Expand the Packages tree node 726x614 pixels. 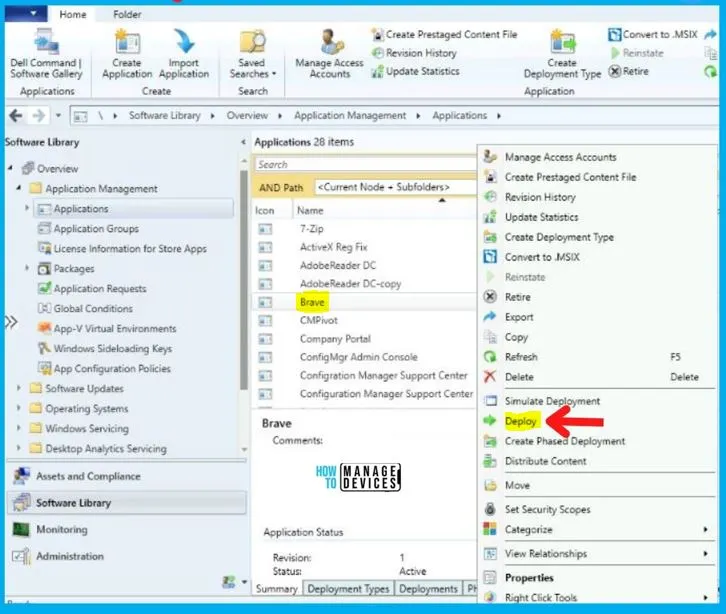pos(27,269)
